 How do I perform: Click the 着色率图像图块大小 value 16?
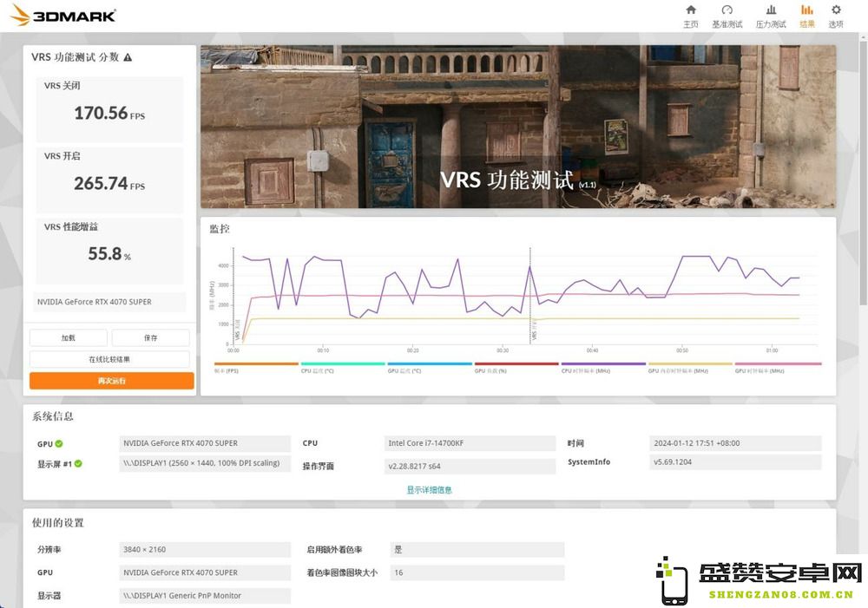click(477, 572)
